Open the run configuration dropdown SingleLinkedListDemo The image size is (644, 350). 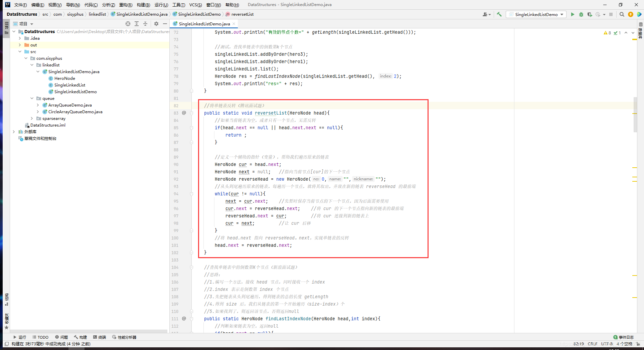(536, 14)
